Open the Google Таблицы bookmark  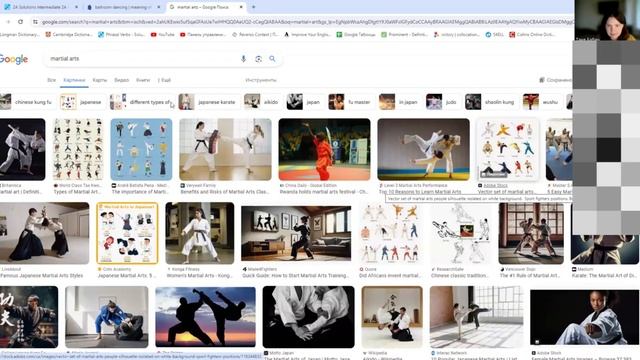[x=356, y=35]
